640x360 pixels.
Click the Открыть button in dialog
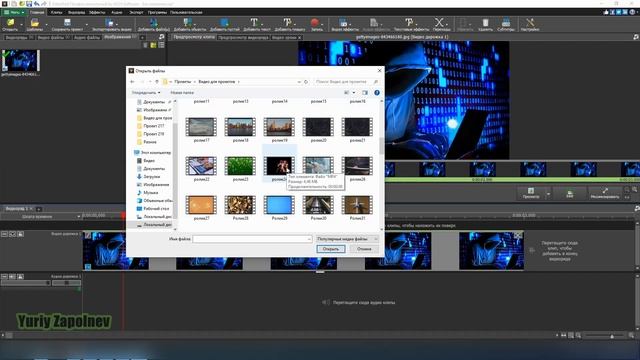point(331,249)
